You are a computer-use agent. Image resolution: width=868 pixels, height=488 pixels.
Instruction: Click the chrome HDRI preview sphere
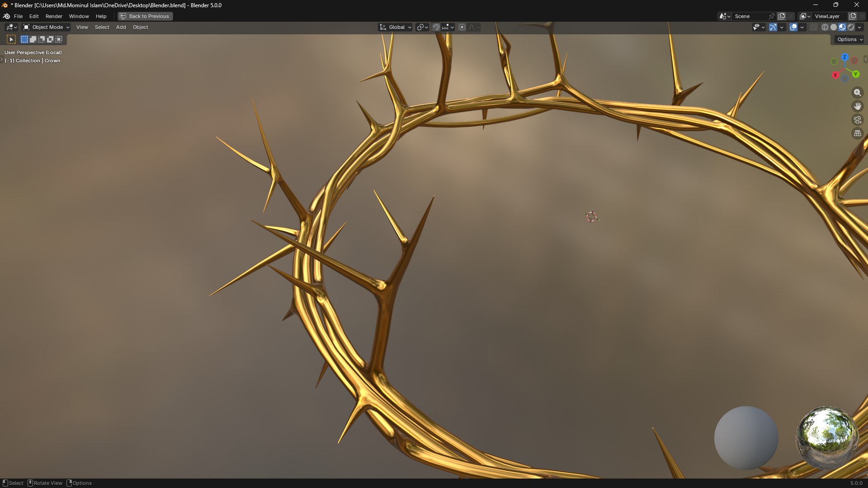coord(827,438)
